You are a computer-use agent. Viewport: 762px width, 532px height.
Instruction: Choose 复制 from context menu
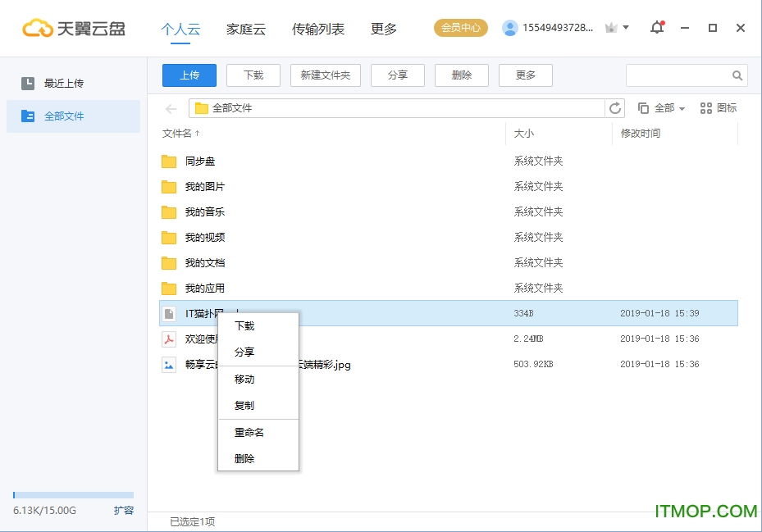point(258,406)
